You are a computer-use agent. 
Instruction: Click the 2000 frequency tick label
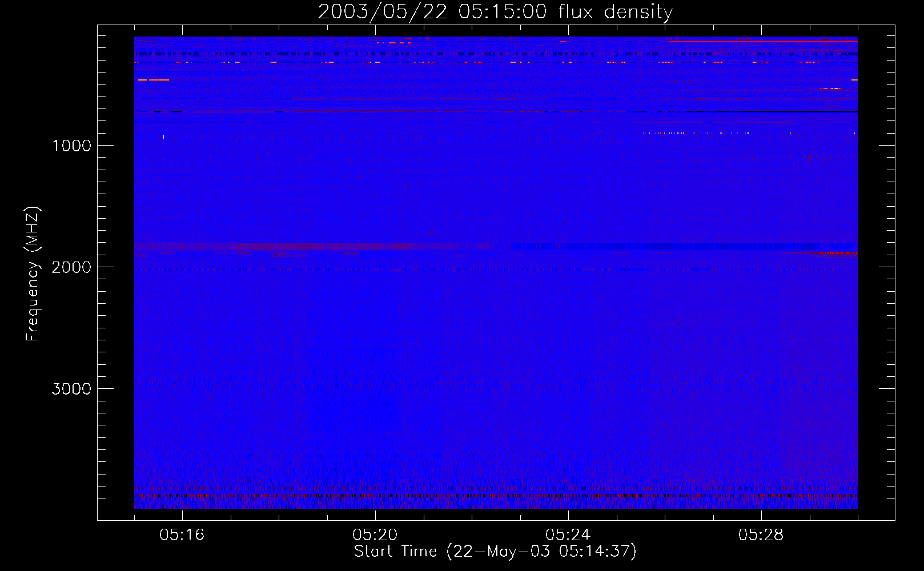[x=71, y=267]
